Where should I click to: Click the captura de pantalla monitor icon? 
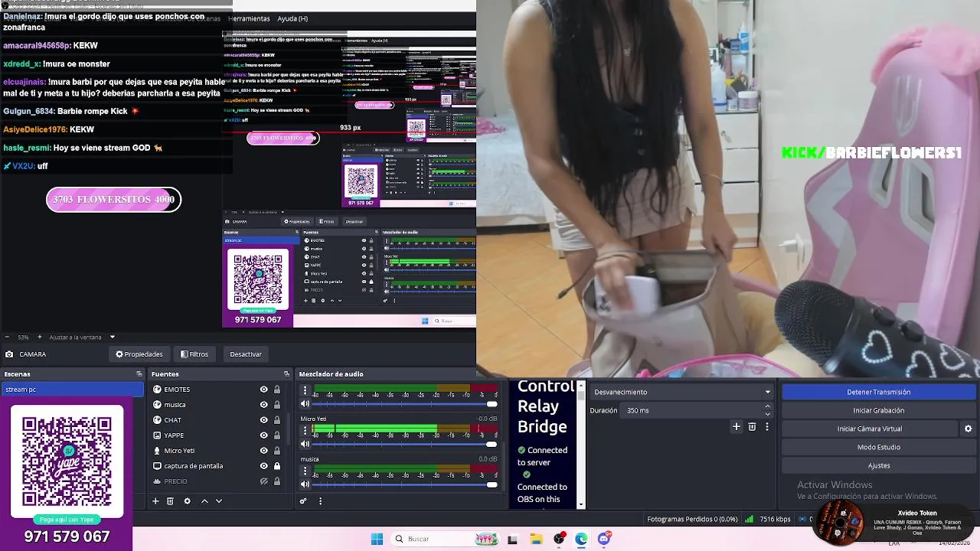[157, 466]
